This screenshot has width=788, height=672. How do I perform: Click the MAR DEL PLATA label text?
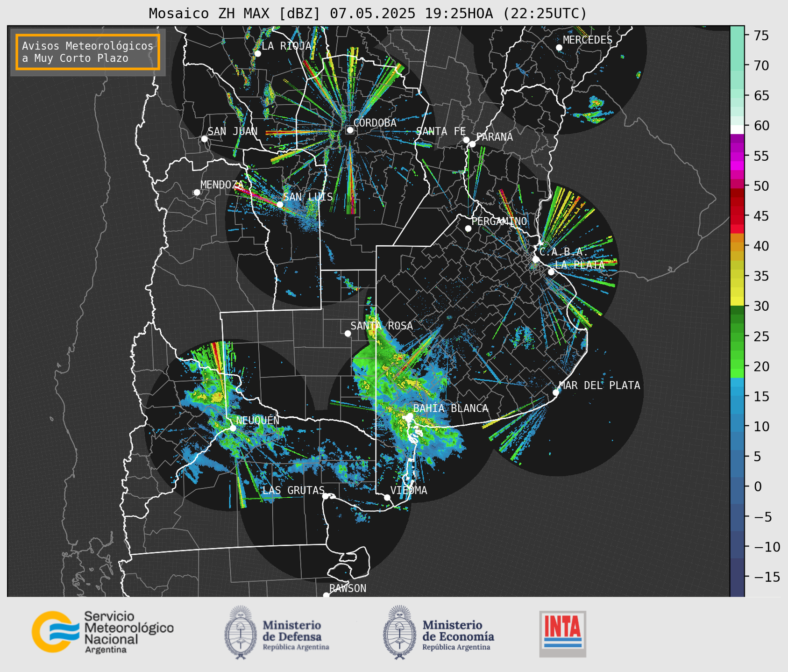[x=600, y=385]
